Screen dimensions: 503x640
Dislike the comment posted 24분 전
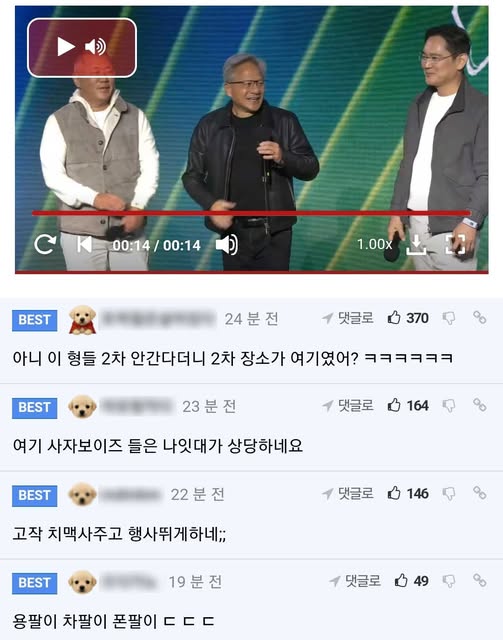[x=449, y=318]
